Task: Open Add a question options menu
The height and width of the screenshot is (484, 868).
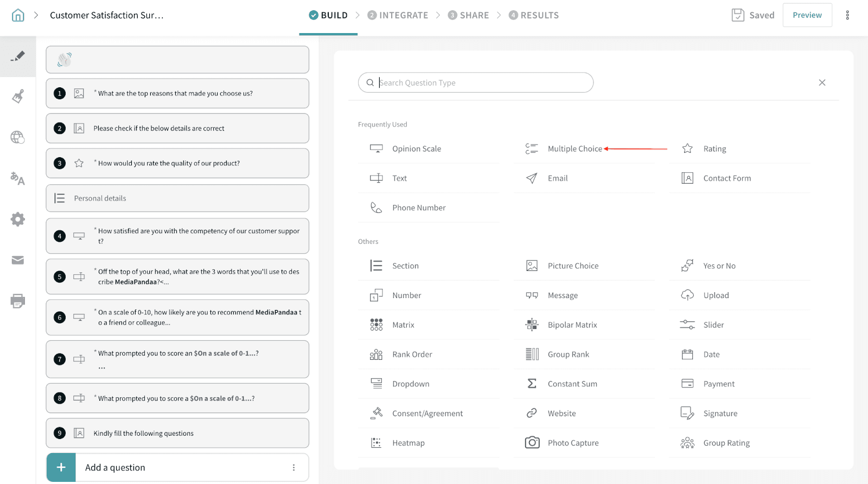Action: click(293, 467)
